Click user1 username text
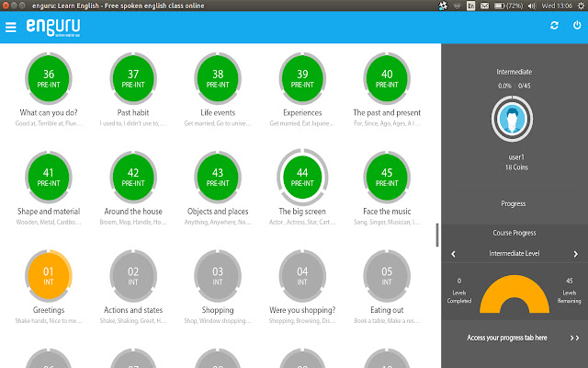588x368 pixels. coord(516,157)
